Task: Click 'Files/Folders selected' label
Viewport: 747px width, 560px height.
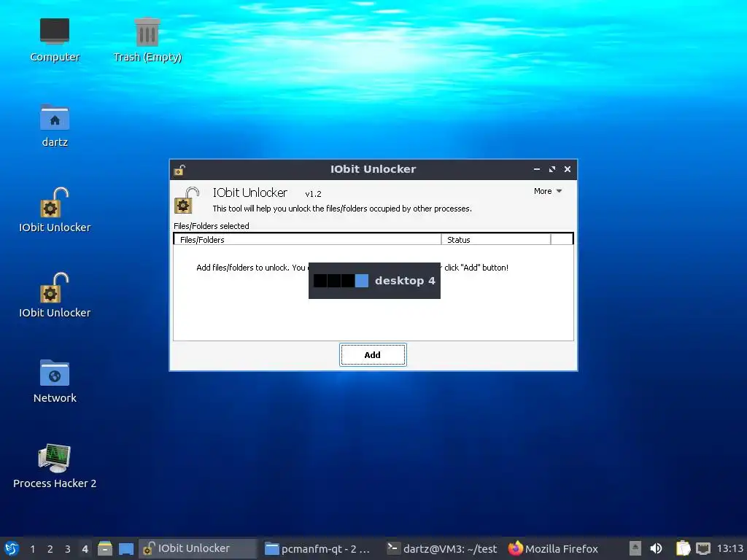Action: pyautogui.click(x=212, y=226)
